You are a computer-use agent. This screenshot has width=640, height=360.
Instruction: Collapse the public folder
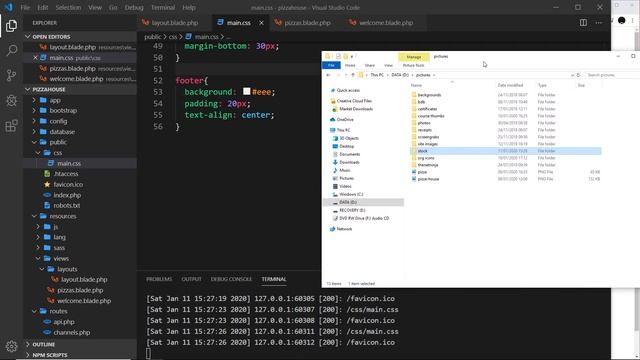point(34,142)
